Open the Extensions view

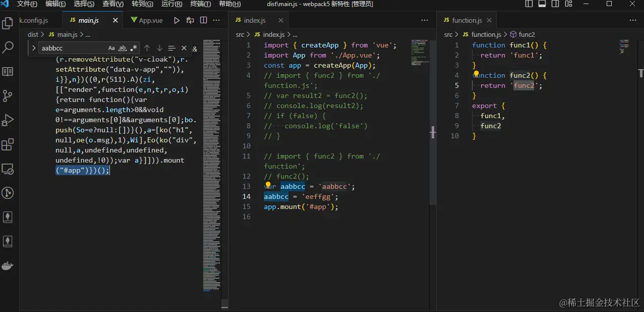click(8, 145)
